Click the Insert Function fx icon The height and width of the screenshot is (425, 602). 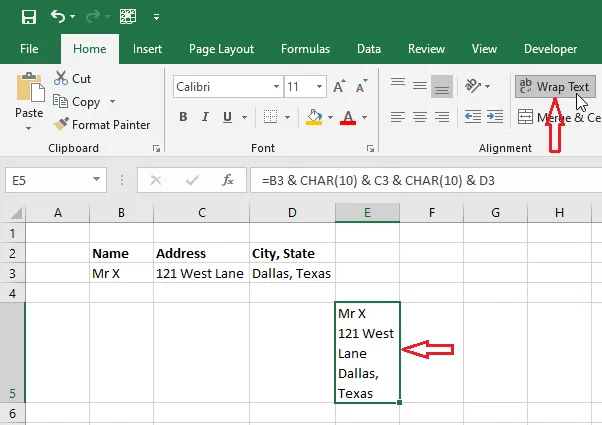tap(228, 180)
